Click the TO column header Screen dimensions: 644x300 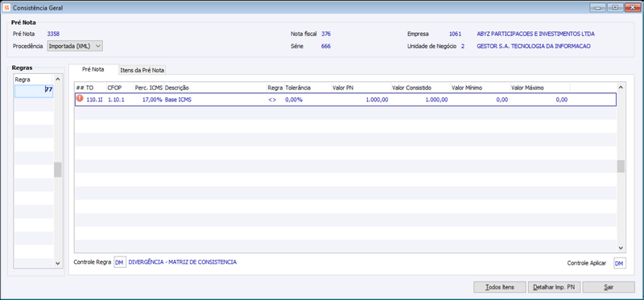95,88
